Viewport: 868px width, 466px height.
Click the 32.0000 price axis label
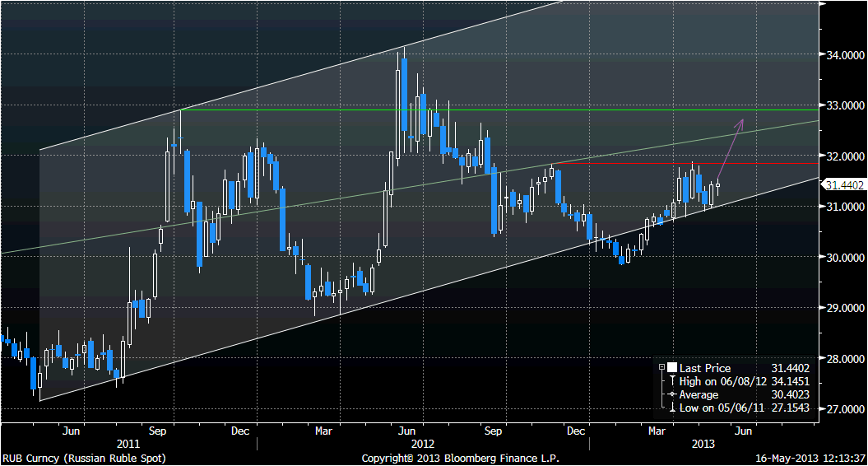[x=845, y=156]
